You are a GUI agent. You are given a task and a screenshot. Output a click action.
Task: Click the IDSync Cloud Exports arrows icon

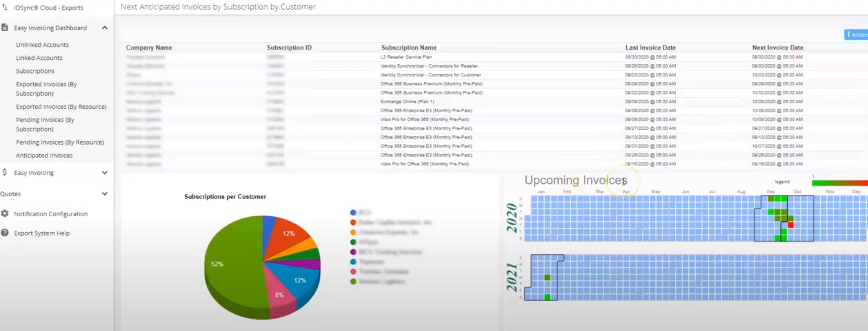[5, 7]
